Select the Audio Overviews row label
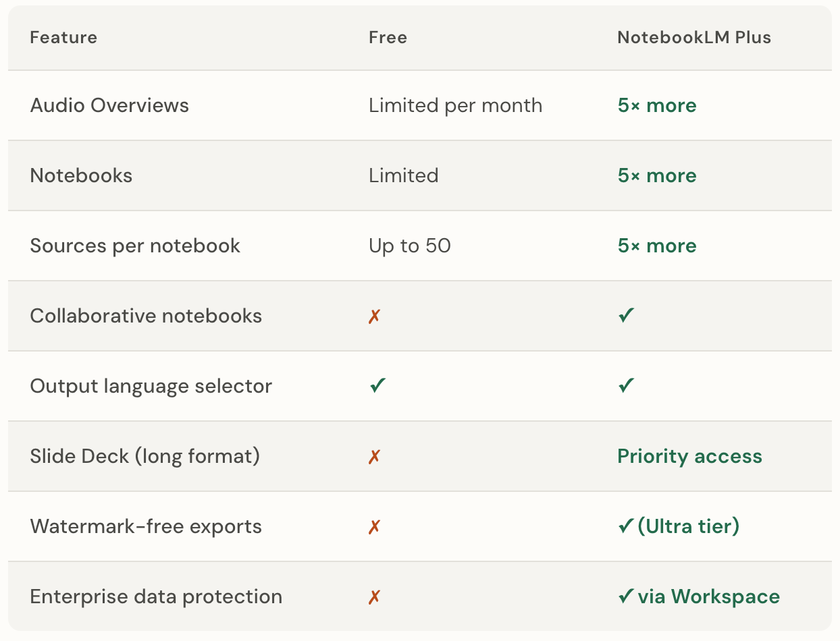This screenshot has width=840, height=641. click(x=109, y=105)
